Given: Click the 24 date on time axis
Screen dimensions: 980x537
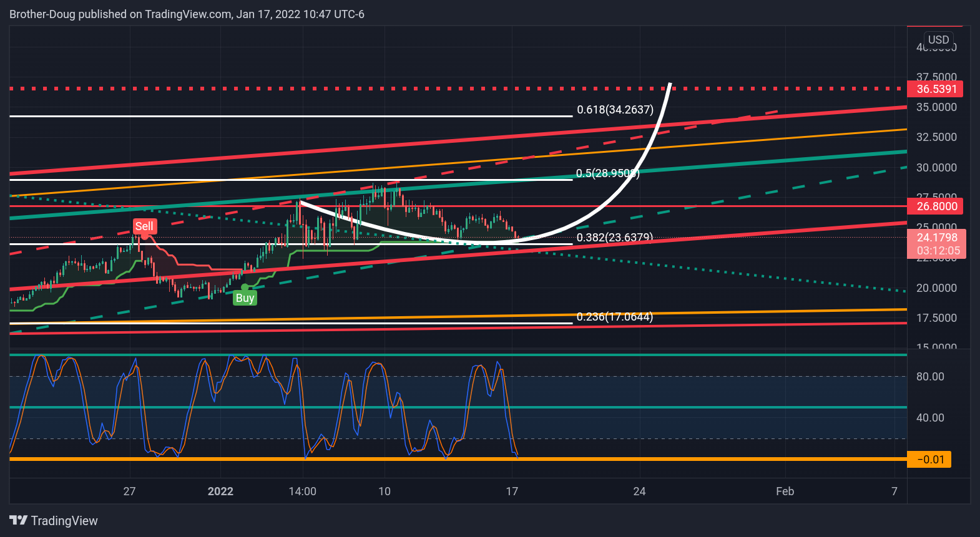Looking at the screenshot, I should click(x=639, y=491).
